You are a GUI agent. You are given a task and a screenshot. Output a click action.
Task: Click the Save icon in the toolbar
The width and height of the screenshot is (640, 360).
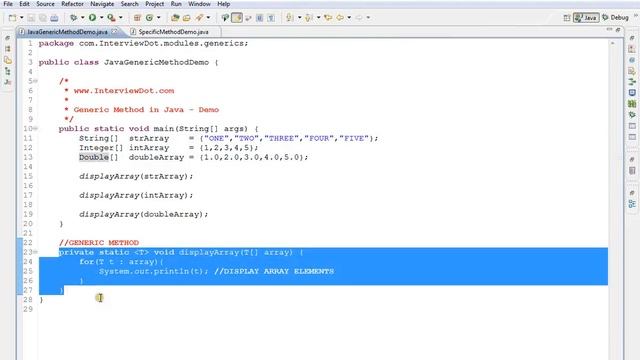[x=31, y=18]
